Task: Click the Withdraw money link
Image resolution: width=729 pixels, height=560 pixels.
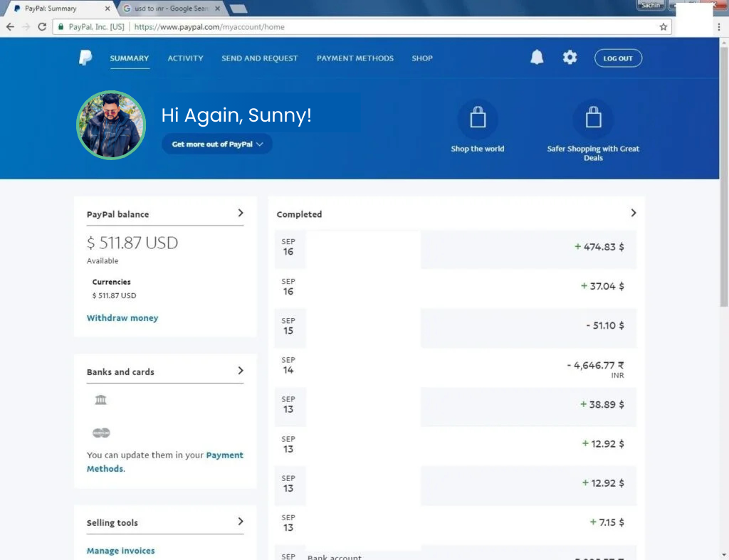Action: point(122,318)
